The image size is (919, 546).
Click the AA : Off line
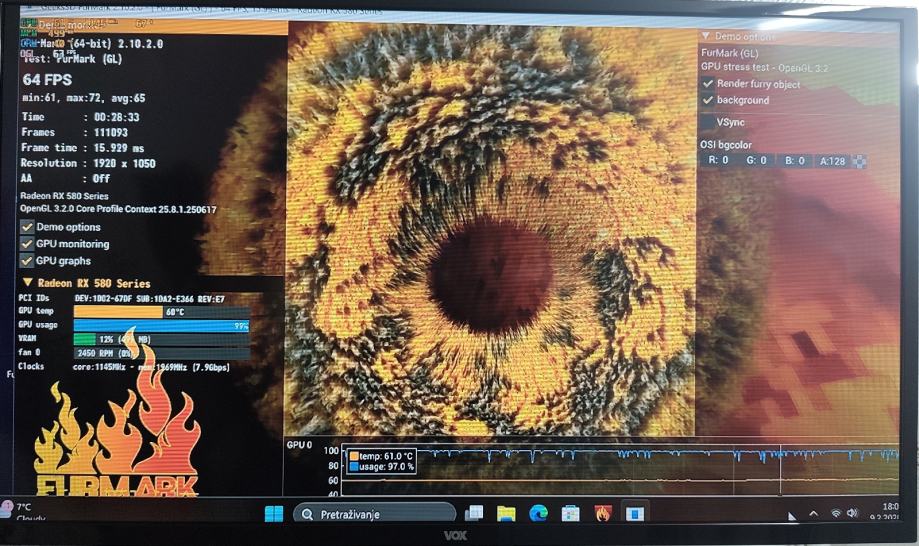[65, 178]
